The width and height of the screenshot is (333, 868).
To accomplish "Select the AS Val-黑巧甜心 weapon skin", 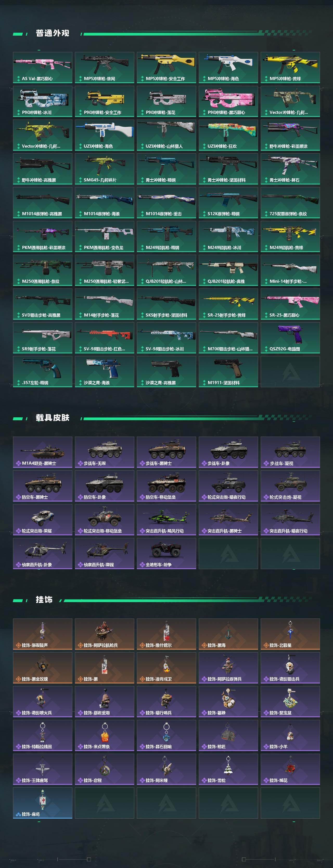I will pos(42,67).
